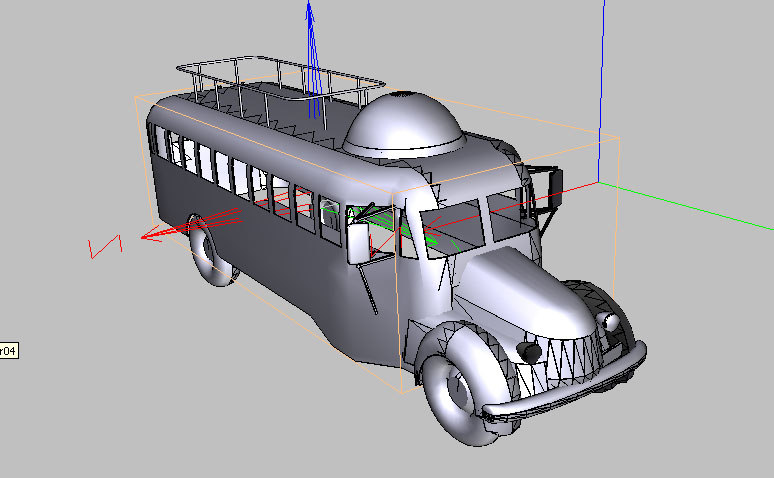Click the roof luggage rack
This screenshot has height=478, width=774.
(280, 78)
